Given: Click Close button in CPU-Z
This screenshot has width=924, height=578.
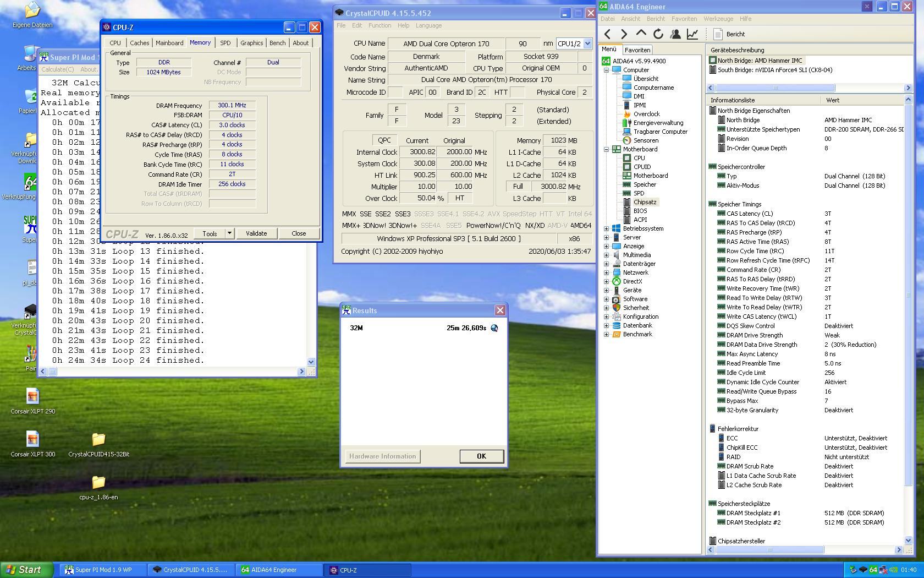Looking at the screenshot, I should click(x=299, y=233).
